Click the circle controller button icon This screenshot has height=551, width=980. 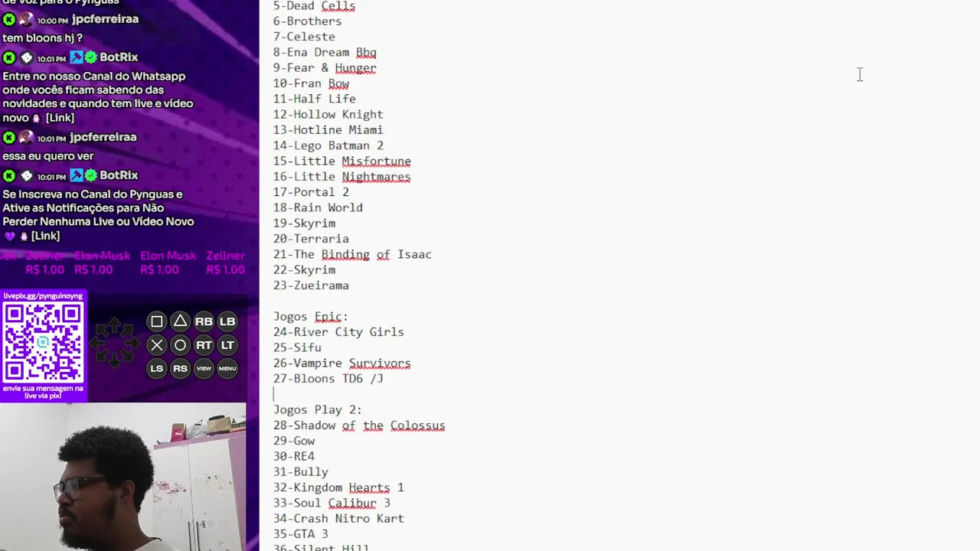pyautogui.click(x=180, y=345)
